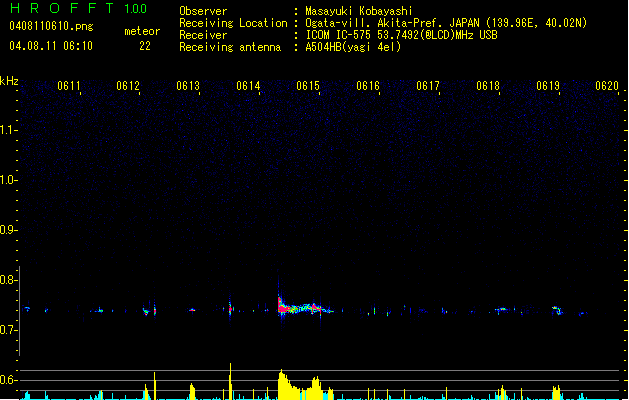Click the observer name Masayuki Kobayashi

359,11
